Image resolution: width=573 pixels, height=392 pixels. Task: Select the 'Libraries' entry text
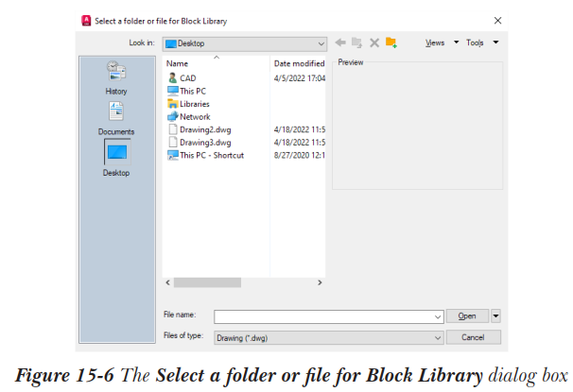coord(195,104)
